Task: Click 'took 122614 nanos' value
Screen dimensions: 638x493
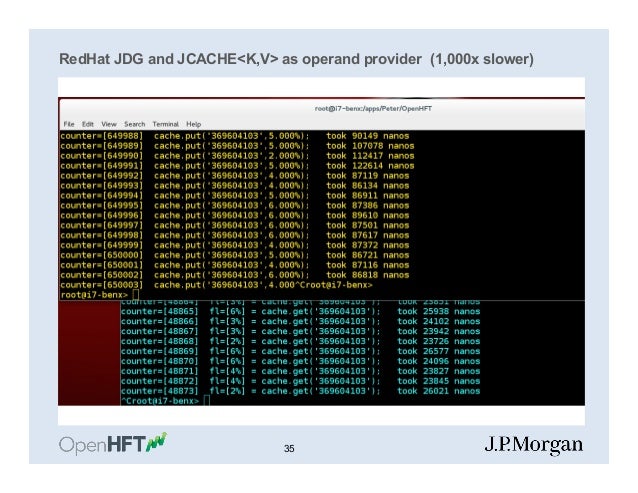Action: point(370,166)
